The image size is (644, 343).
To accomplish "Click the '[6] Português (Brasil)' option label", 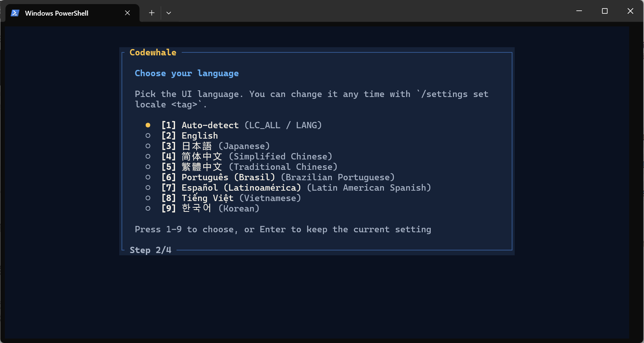I will point(218,177).
